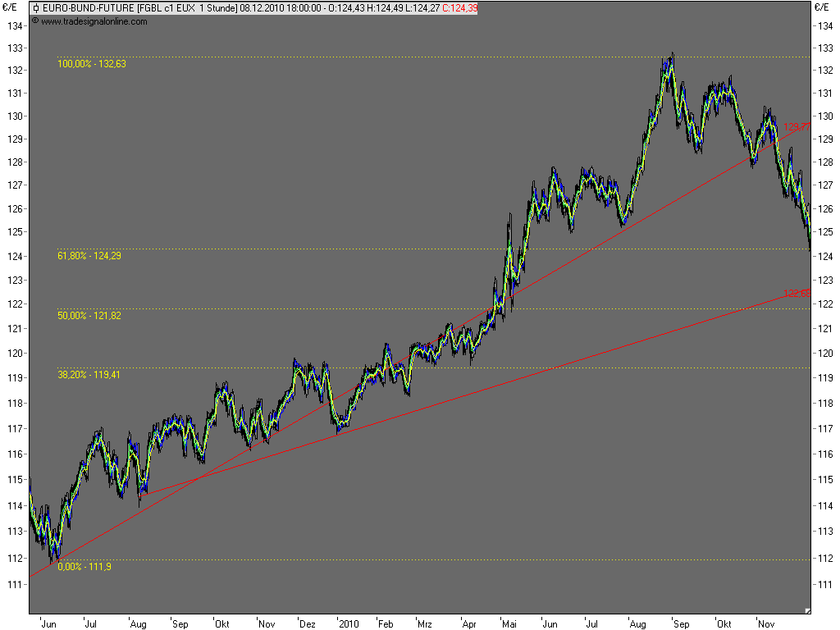This screenshot has height=630, width=840.
Task: Click the resize grip in the chart's bottom-right corner
Action: (807, 610)
